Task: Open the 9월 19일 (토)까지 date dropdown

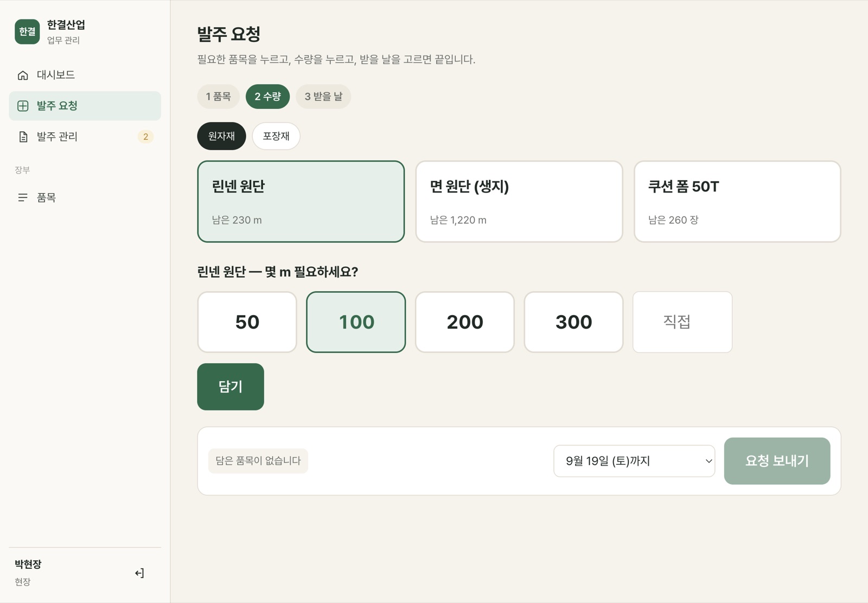Action: click(x=634, y=461)
